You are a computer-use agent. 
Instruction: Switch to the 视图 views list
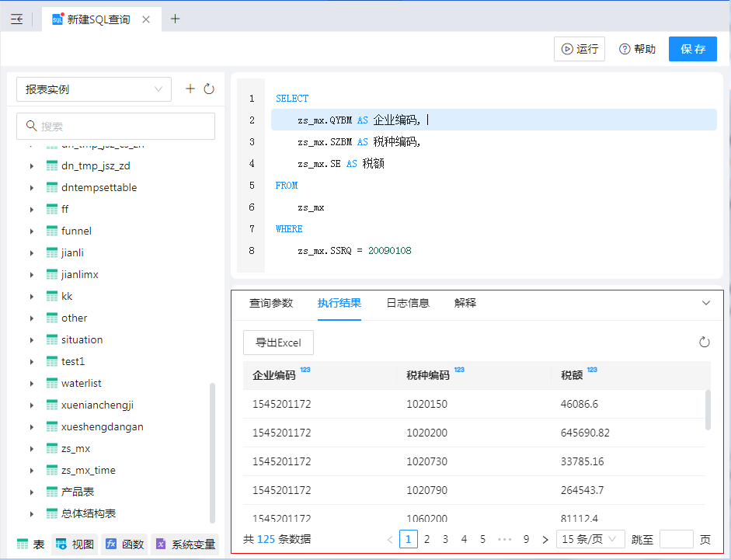coord(75,544)
